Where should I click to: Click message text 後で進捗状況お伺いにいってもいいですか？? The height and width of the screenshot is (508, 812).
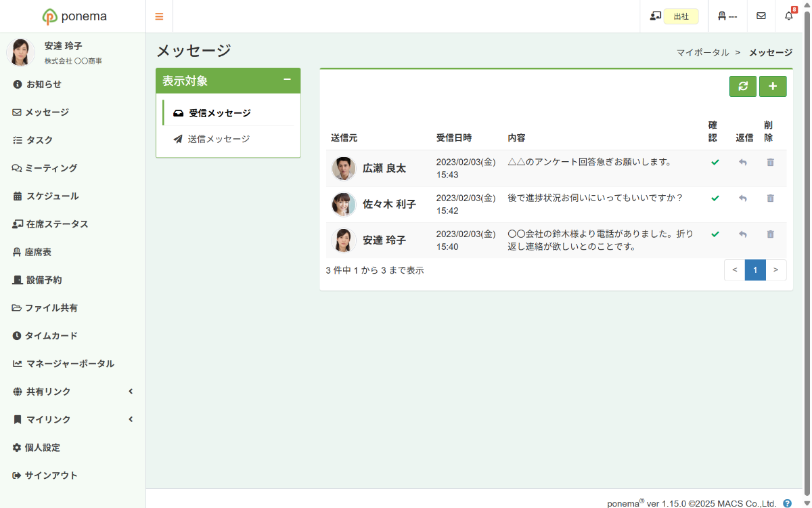click(x=595, y=198)
